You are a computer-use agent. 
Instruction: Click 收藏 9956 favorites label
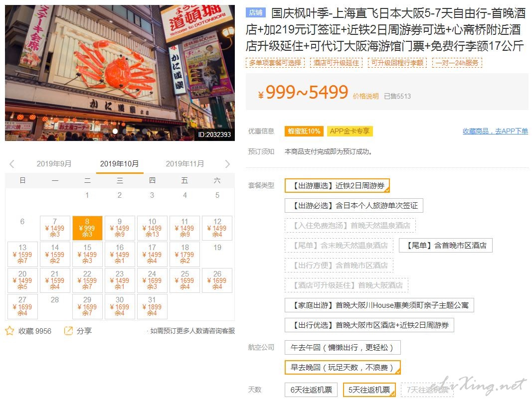(35, 331)
